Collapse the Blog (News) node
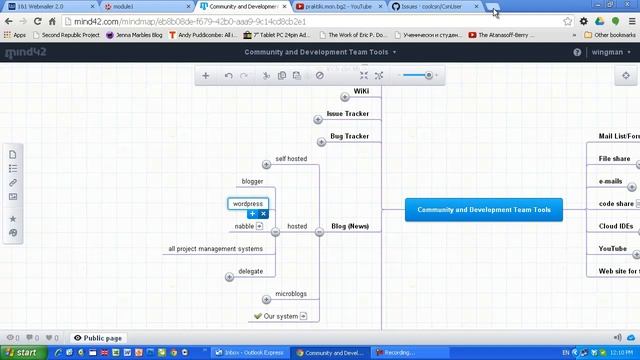Image resolution: width=640 pixels, height=360 pixels. coord(319,232)
